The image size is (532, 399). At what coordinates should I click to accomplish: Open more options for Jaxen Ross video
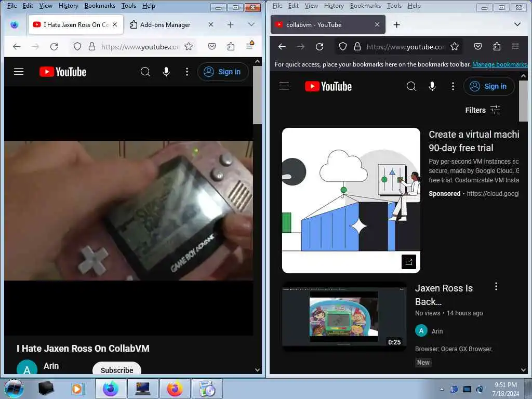tap(496, 286)
